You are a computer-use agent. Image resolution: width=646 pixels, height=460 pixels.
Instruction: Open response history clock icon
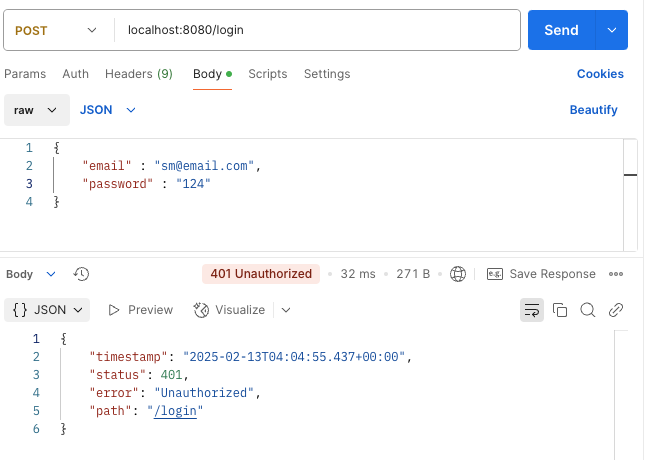pos(81,274)
